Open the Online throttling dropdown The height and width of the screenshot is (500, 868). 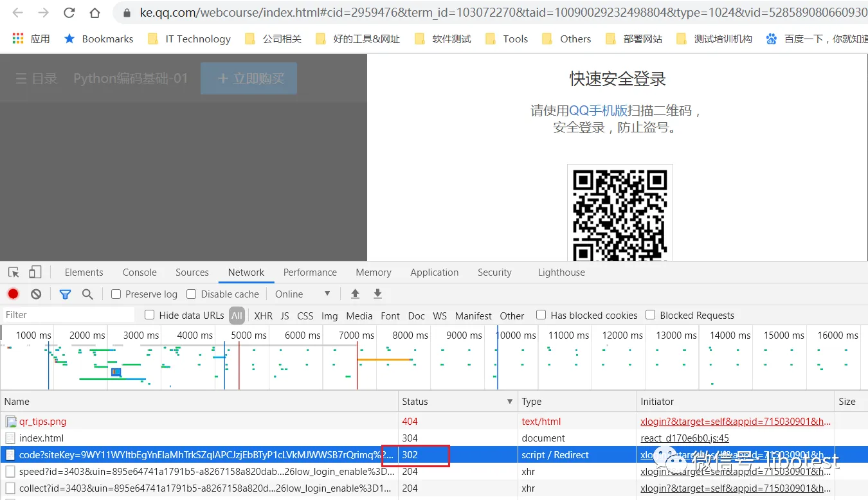pos(302,294)
